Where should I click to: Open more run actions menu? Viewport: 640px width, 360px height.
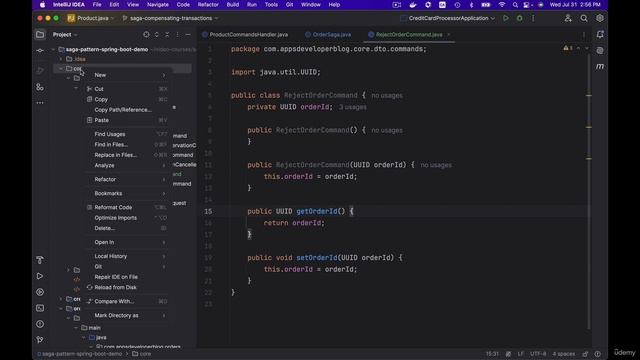point(533,18)
